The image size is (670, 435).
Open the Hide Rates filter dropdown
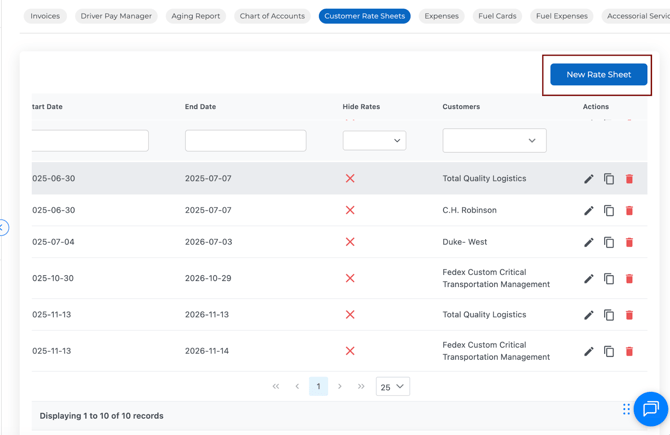pos(374,141)
